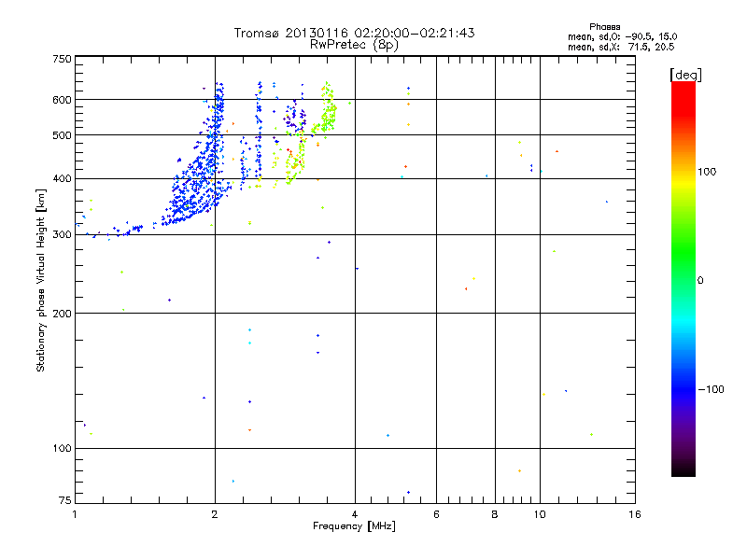Click the '6' frequency axis tick label
Viewport: 747px width, 560px height.
tap(436, 514)
